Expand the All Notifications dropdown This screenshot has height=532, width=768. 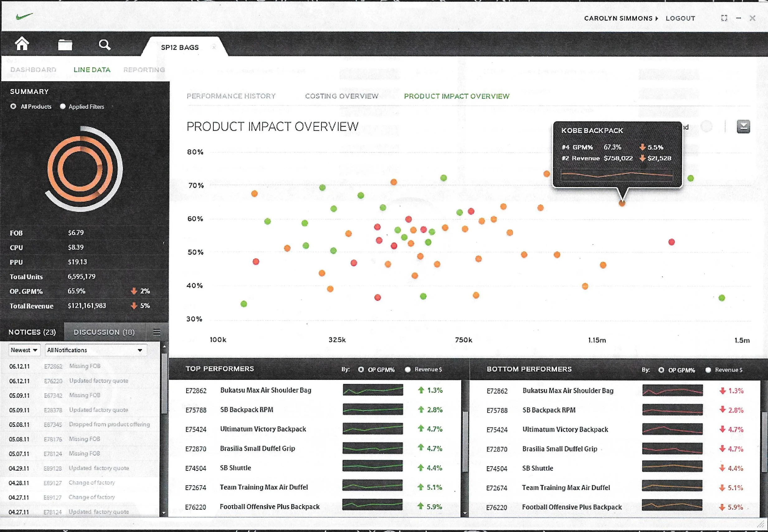point(95,350)
